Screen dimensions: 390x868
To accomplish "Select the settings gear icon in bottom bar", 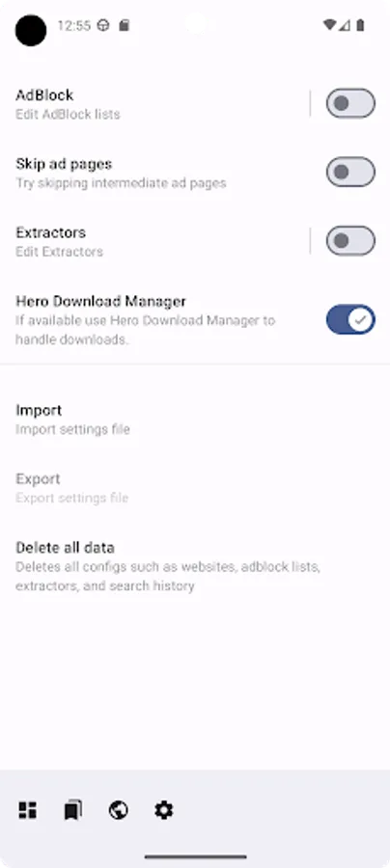I will 164,810.
